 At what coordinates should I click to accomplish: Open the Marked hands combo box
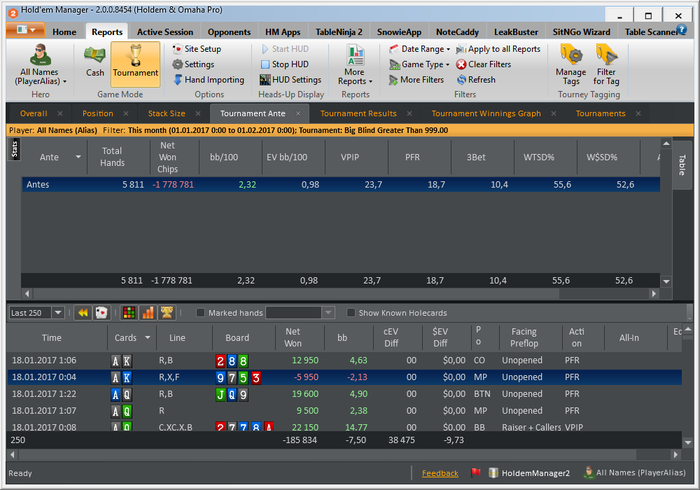click(x=300, y=313)
